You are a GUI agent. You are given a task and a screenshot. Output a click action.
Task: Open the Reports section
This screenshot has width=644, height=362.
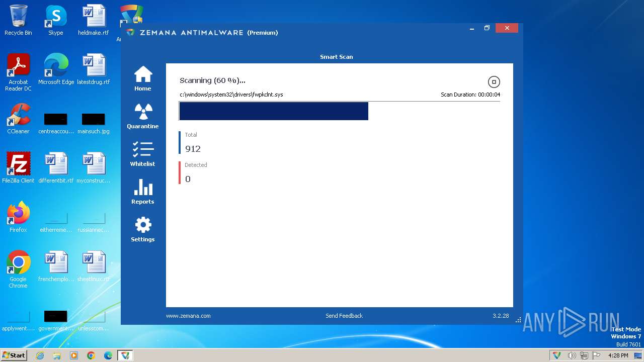[x=143, y=192]
